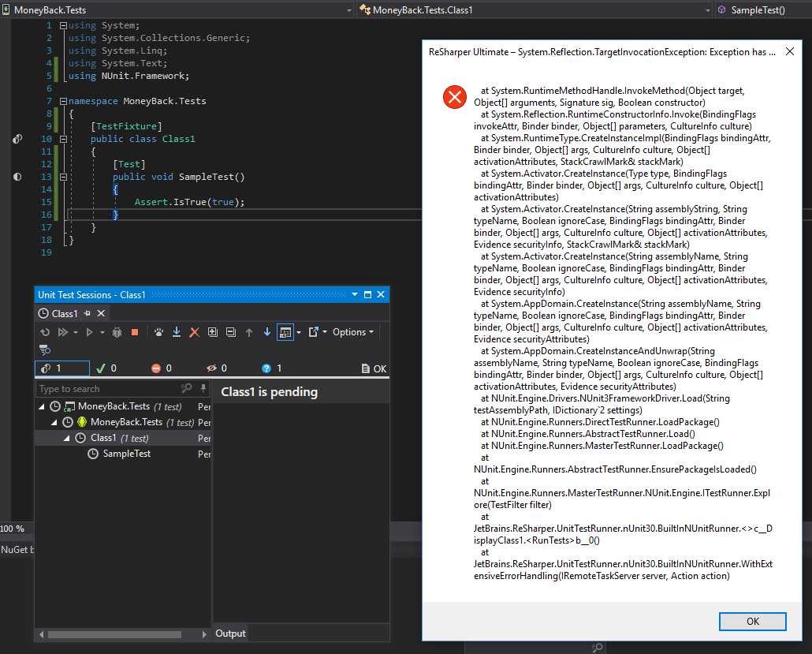Click Run All Tests double-arrow icon
Image resolution: width=812 pixels, height=654 pixels.
[63, 332]
